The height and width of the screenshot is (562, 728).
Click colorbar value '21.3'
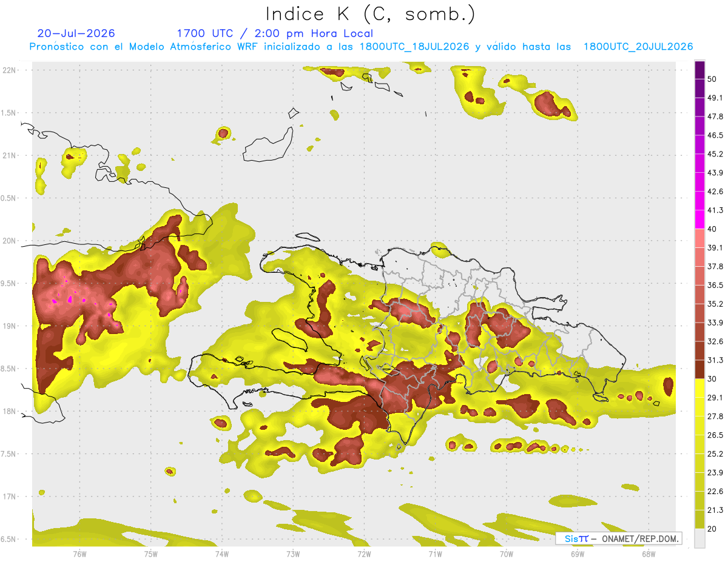click(x=715, y=510)
